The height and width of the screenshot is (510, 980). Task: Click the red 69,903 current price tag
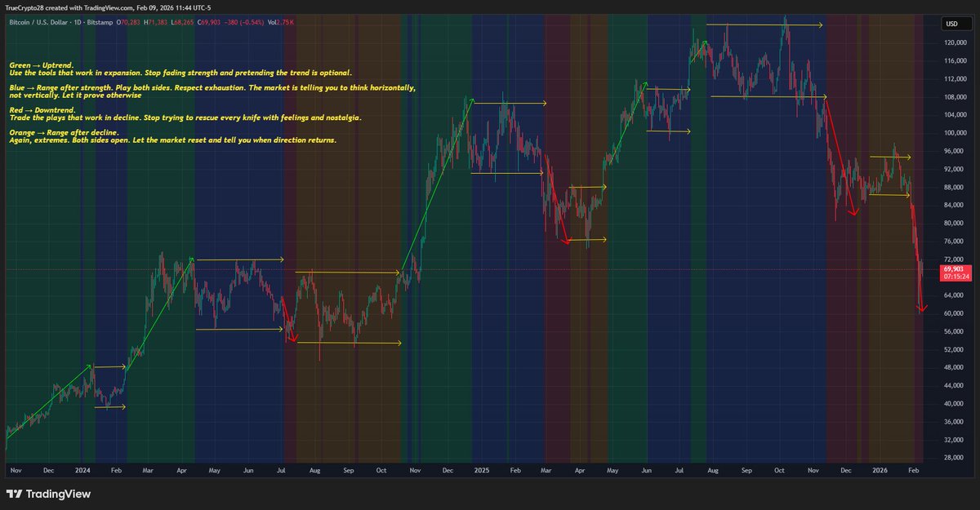pos(955,268)
